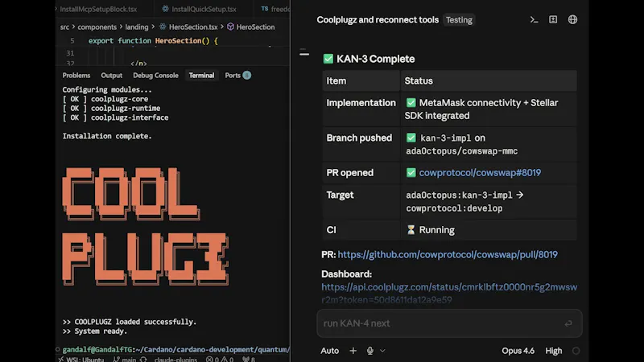Open the api.coolplugz.com dashboard link
644x362 pixels.
tap(449, 293)
